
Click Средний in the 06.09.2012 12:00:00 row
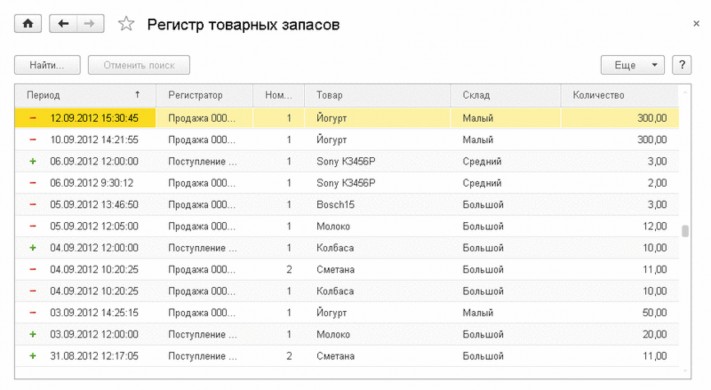click(x=482, y=161)
